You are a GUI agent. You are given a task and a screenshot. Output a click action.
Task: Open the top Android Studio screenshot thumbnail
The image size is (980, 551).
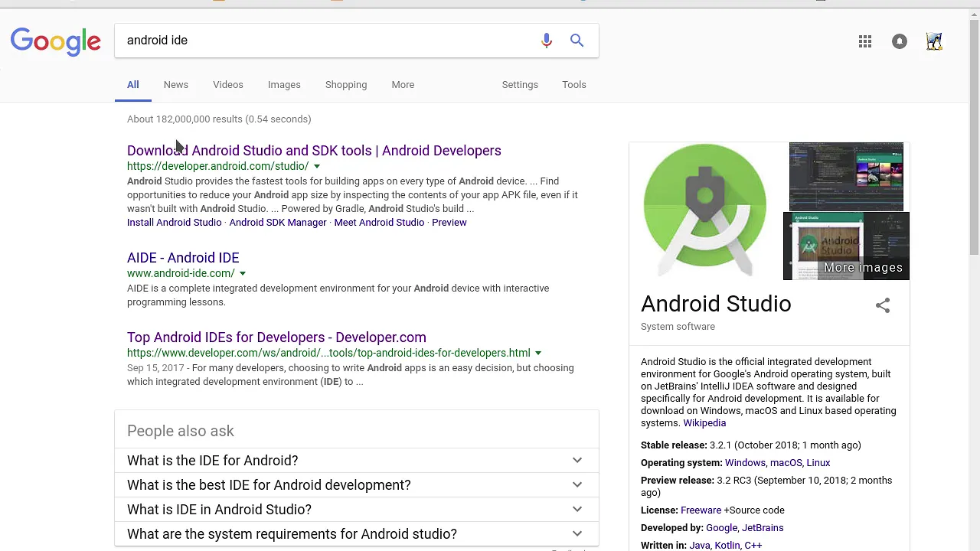[x=846, y=176]
